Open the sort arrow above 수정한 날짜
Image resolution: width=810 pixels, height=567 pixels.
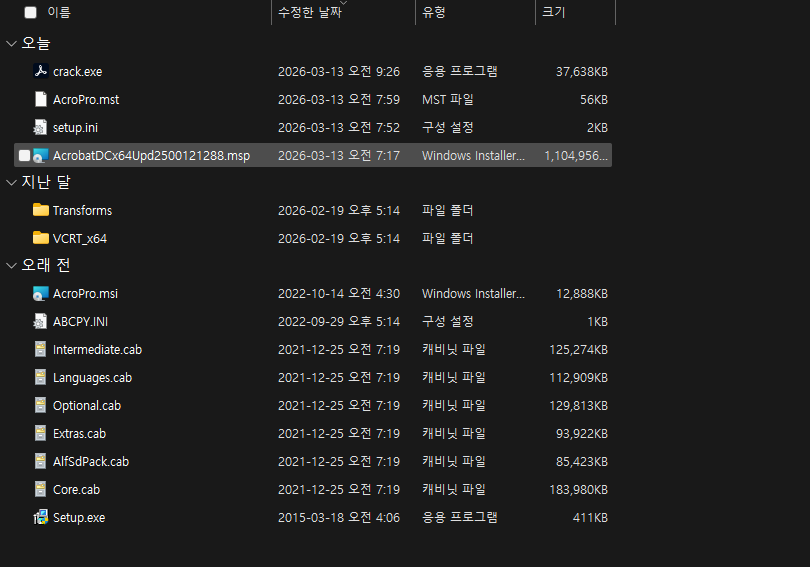click(344, 3)
